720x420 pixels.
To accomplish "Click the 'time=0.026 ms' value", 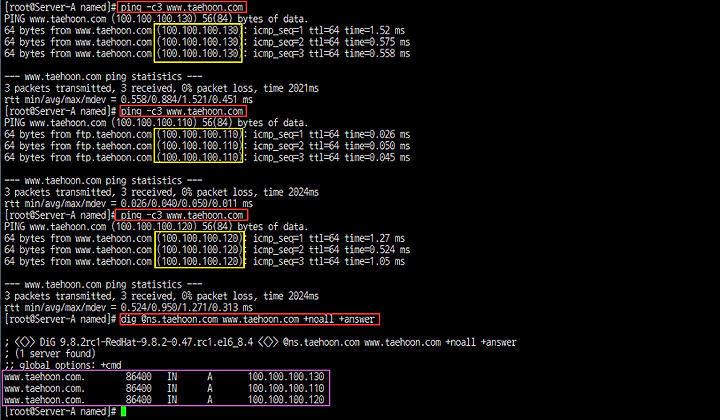I will pyautogui.click(x=377, y=134).
